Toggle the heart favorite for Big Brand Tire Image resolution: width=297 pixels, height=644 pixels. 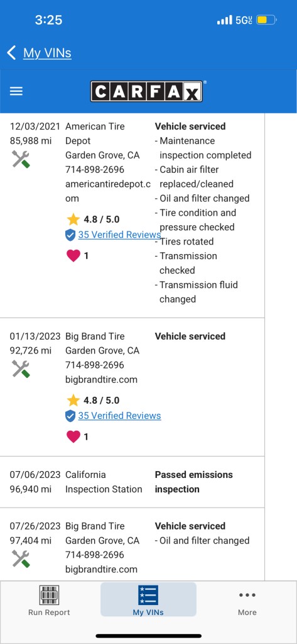click(73, 436)
